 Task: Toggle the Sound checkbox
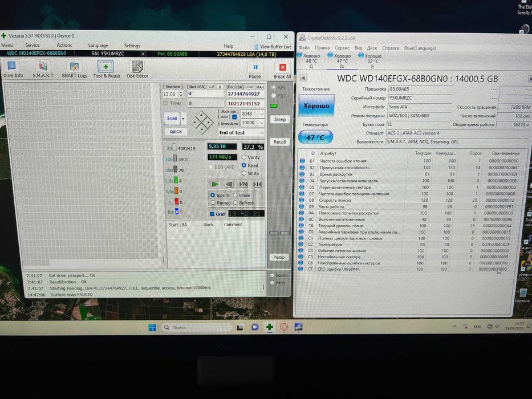(272, 275)
